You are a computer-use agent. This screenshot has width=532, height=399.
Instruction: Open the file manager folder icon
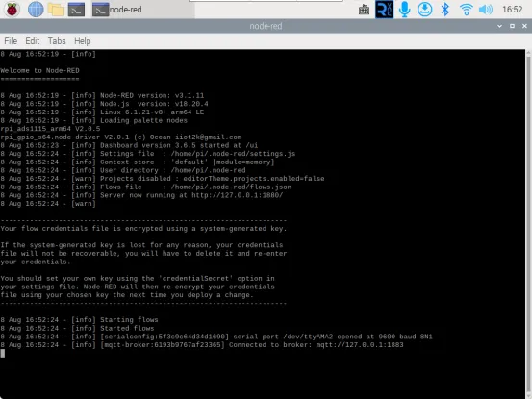click(x=56, y=10)
